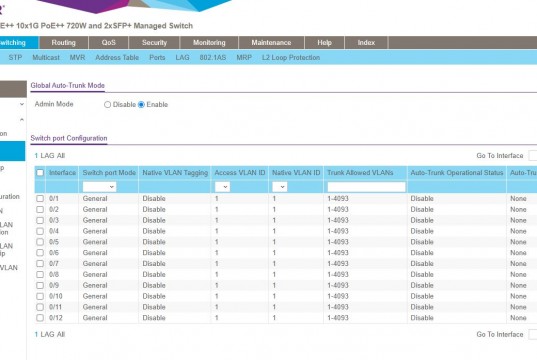Check the box for interface 0/3

(x=40, y=220)
